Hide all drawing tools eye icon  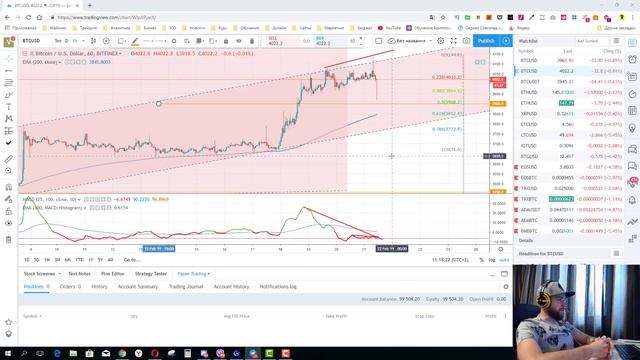click(x=9, y=223)
